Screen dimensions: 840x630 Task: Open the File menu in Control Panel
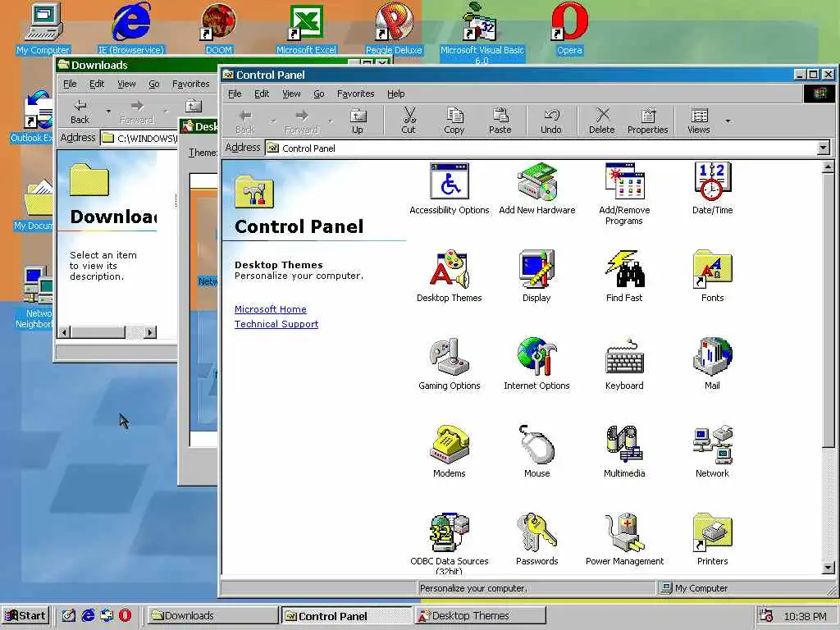pos(235,94)
